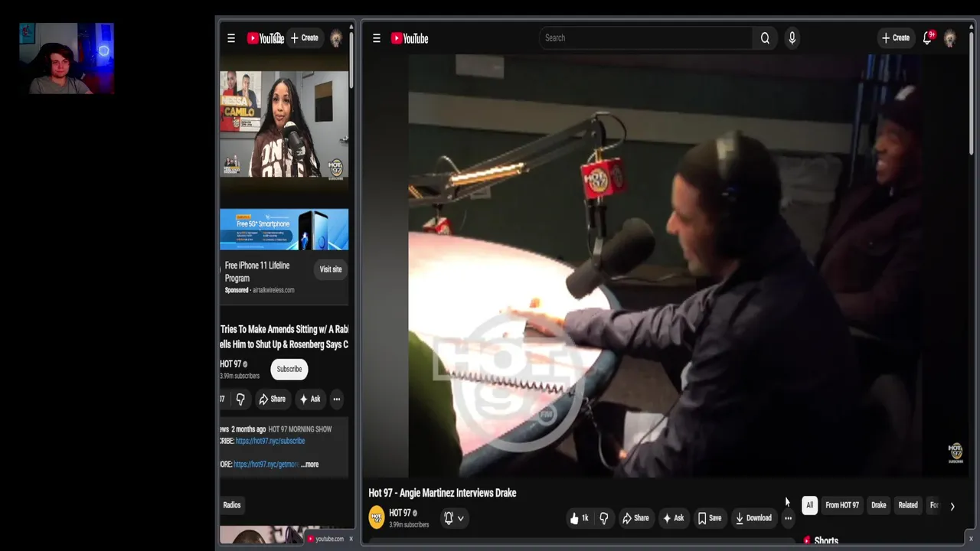Screen dimensions: 980x551
Task: Download the Drake interview video
Action: [753, 518]
